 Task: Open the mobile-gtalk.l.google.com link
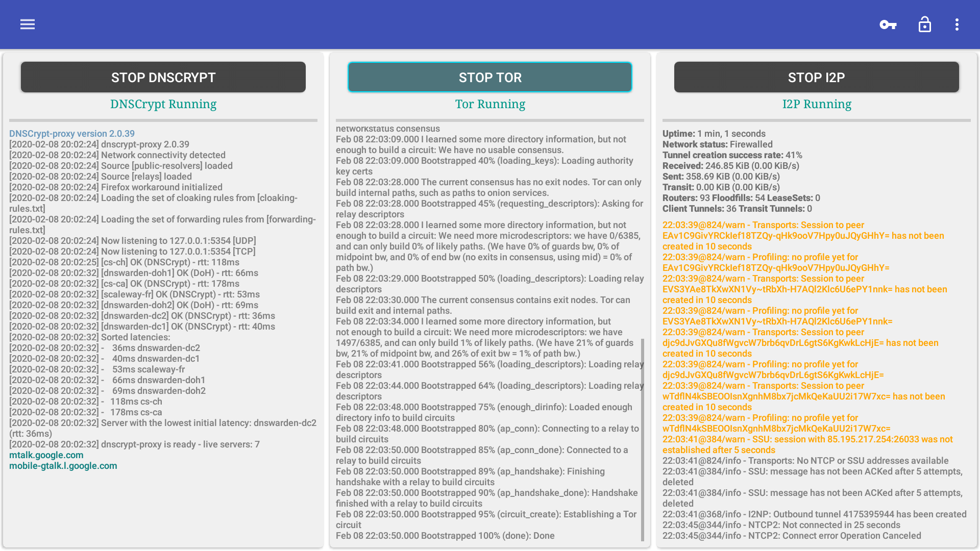click(x=63, y=466)
